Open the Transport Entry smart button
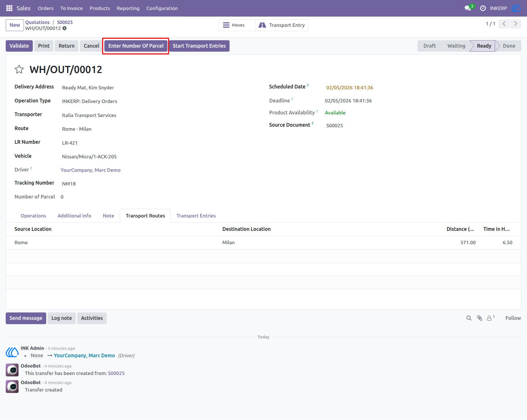The image size is (527, 420). [x=282, y=25]
